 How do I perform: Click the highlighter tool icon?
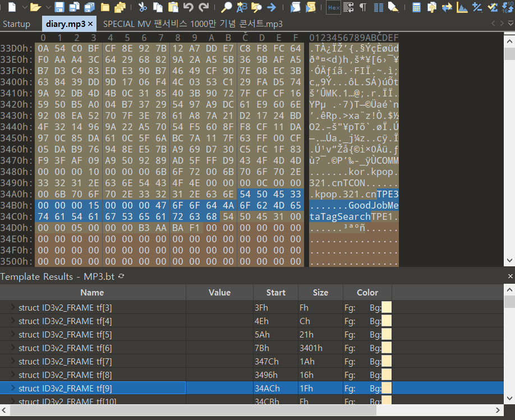pos(393,7)
